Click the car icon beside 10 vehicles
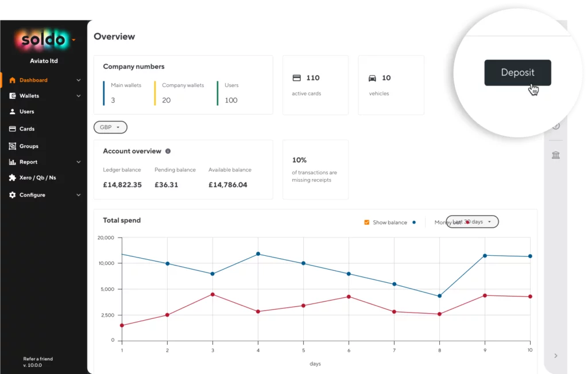This screenshot has height=374, width=588. click(x=372, y=78)
